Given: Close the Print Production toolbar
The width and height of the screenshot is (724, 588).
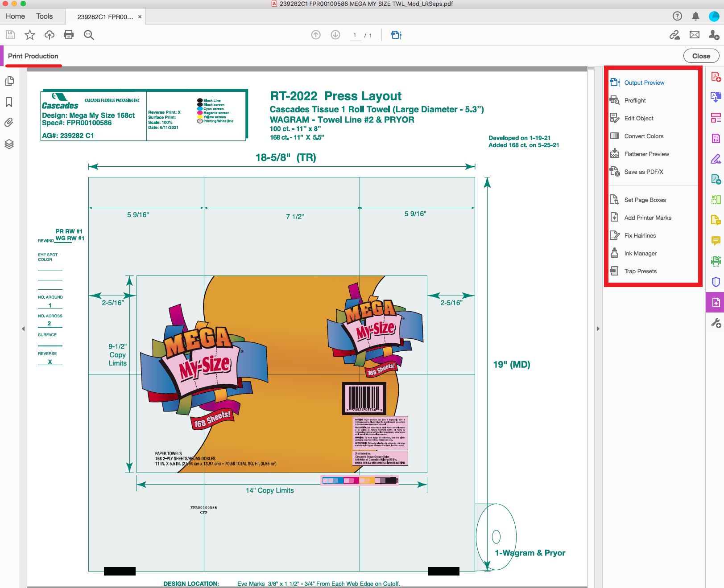Looking at the screenshot, I should pos(701,56).
